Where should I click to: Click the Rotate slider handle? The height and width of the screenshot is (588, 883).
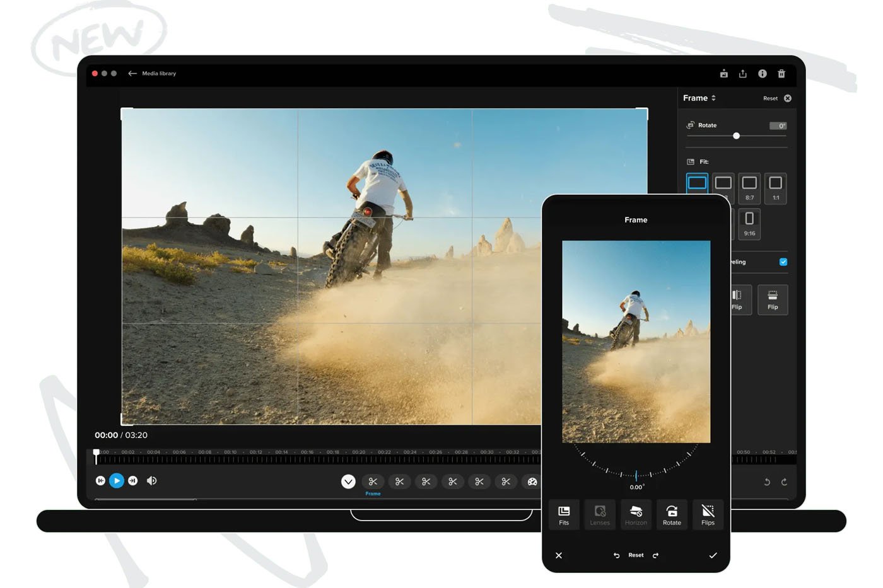(x=736, y=135)
